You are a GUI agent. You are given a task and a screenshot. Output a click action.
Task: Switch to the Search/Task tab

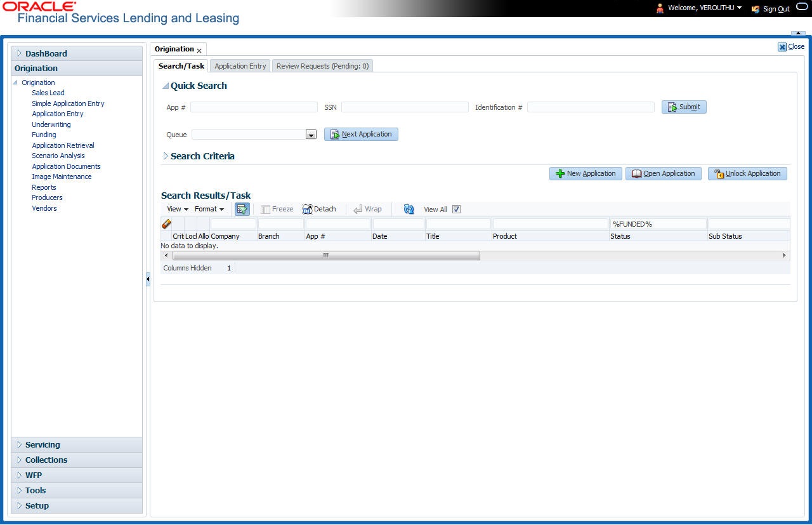[181, 66]
